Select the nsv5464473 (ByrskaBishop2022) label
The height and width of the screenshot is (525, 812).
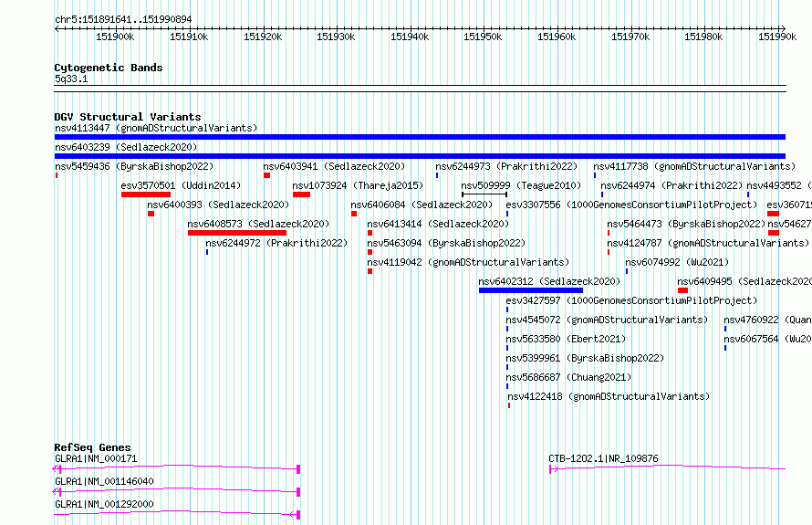686,224
